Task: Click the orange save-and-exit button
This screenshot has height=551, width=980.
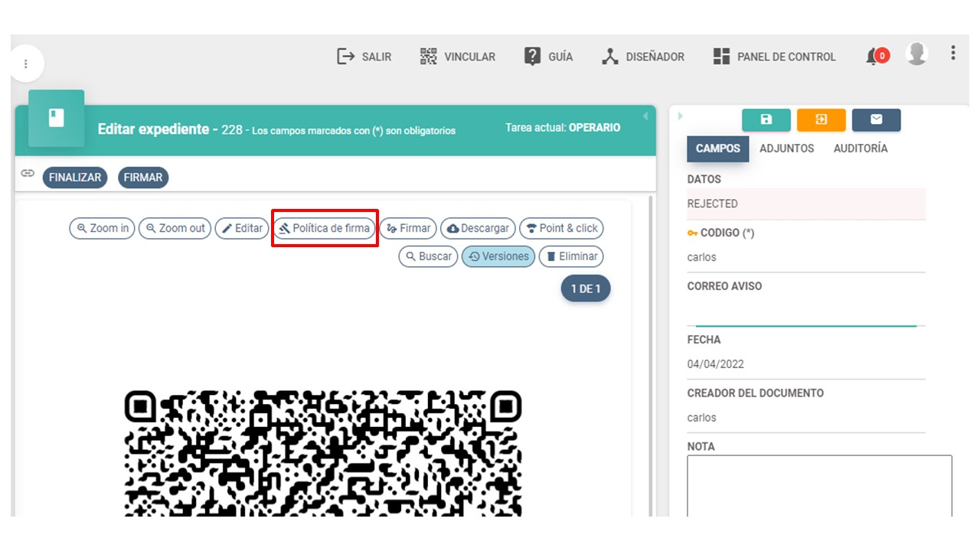Action: point(822,120)
